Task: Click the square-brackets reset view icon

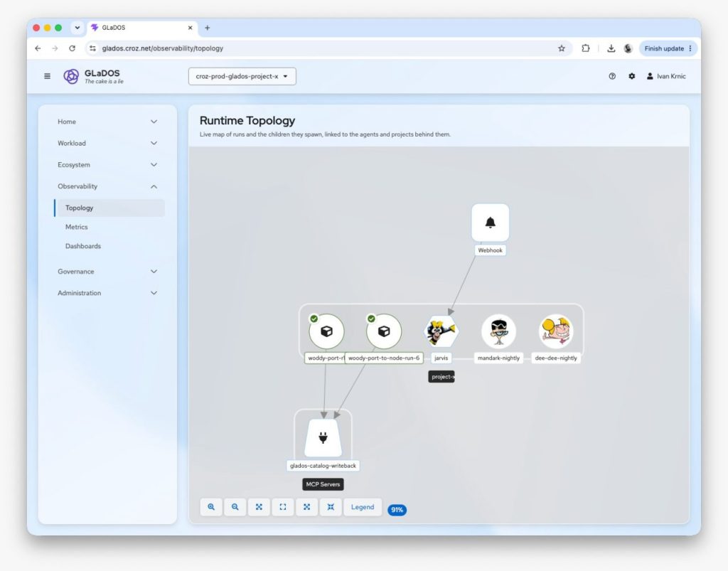Action: (283, 507)
